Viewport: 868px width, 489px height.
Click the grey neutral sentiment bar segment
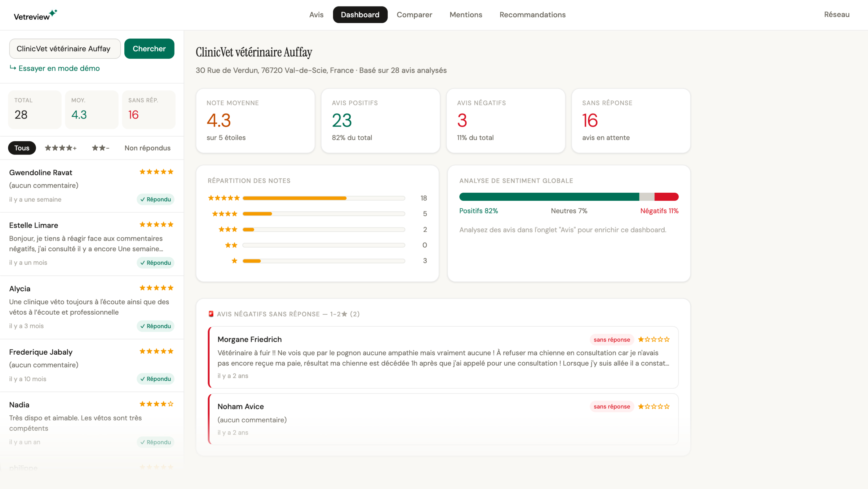coord(647,197)
